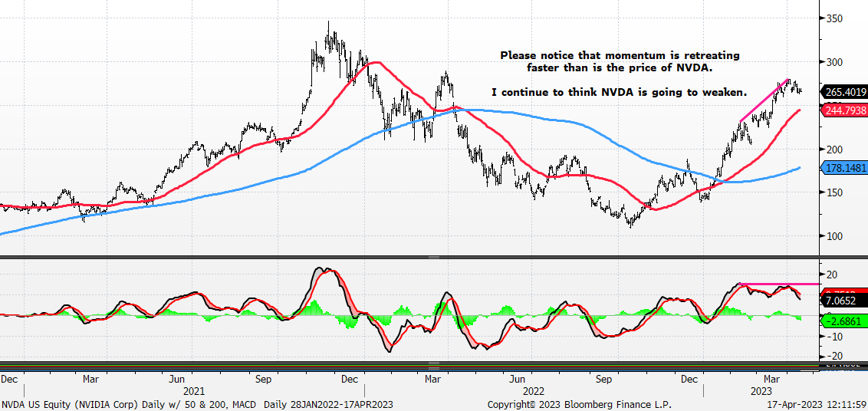This screenshot has width=868, height=411.
Task: Click the 100 price axis label
Action: 835,236
